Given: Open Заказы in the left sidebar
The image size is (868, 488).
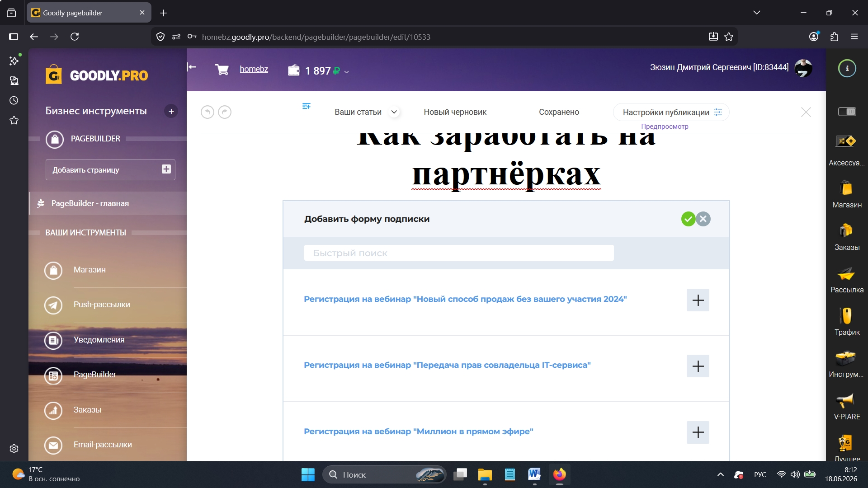Looking at the screenshot, I should (87, 410).
